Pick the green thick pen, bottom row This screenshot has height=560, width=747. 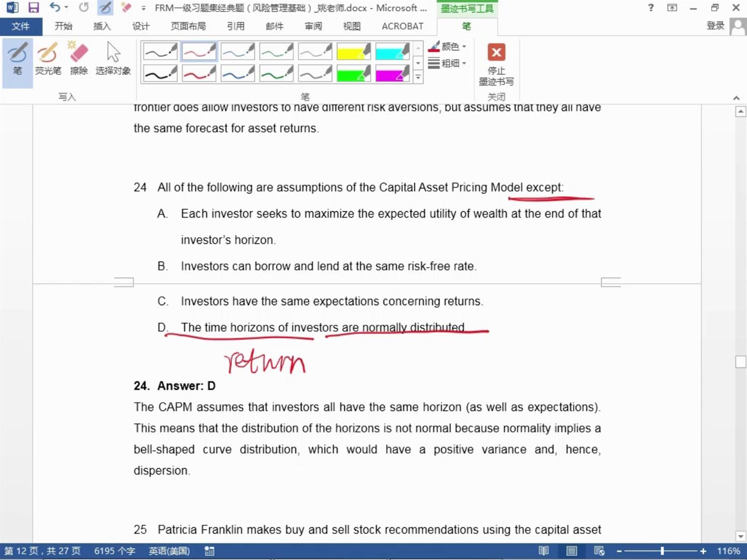(276, 73)
